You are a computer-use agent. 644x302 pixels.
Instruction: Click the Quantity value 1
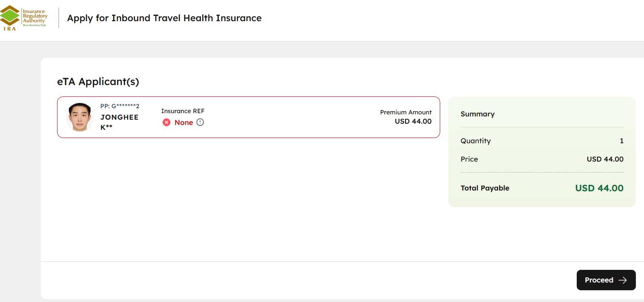(x=622, y=141)
